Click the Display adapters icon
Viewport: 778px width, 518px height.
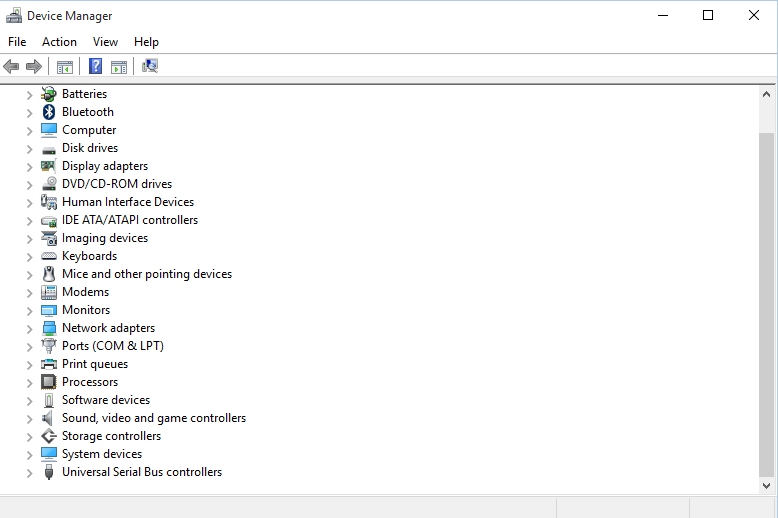pos(49,166)
